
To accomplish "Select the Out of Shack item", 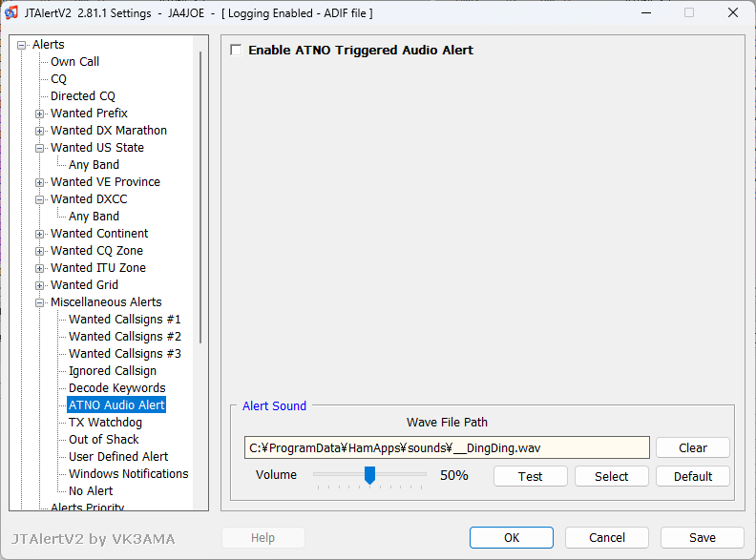I will point(104,440).
